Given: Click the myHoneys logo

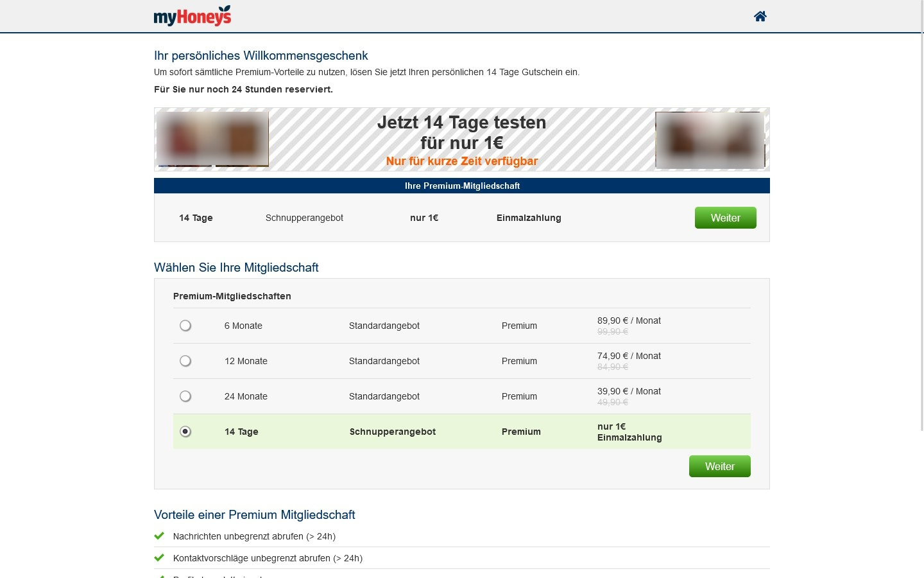Looking at the screenshot, I should click(x=192, y=16).
